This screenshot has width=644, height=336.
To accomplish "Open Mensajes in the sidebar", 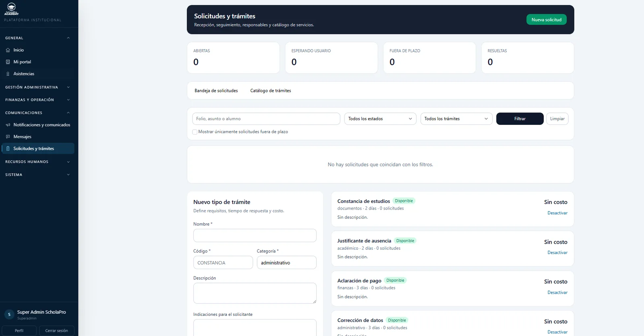I will 38,137.
